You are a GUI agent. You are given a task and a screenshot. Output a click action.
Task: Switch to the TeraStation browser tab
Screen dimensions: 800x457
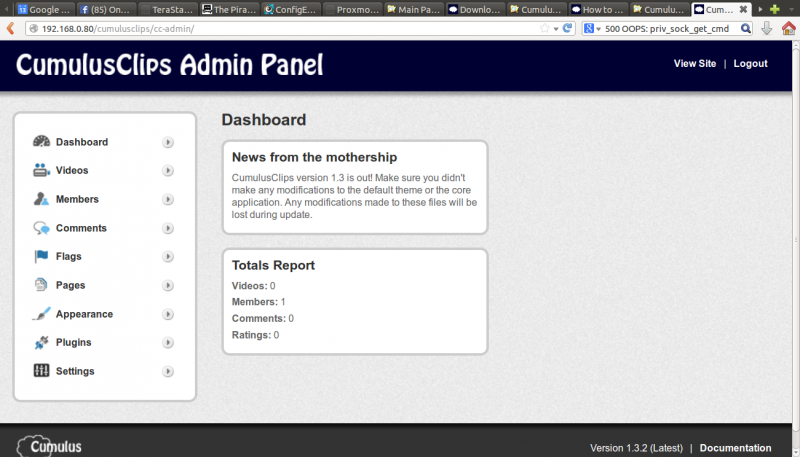(167, 9)
